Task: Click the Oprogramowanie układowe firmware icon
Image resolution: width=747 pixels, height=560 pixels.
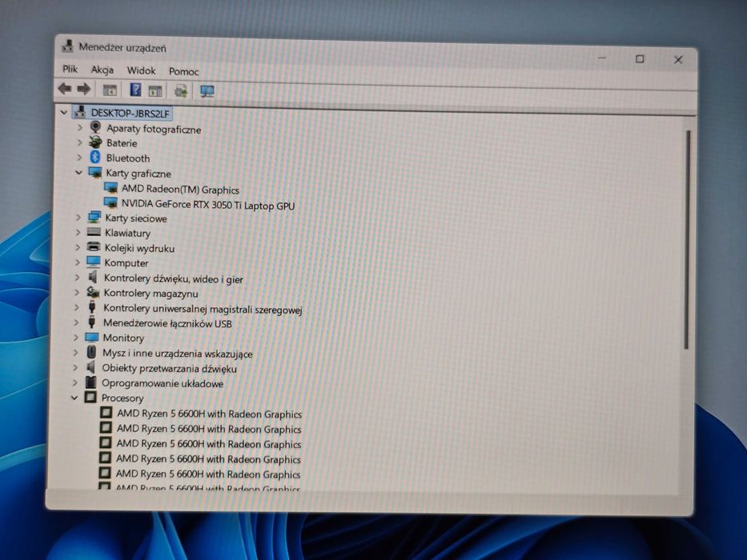Action: tap(90, 382)
